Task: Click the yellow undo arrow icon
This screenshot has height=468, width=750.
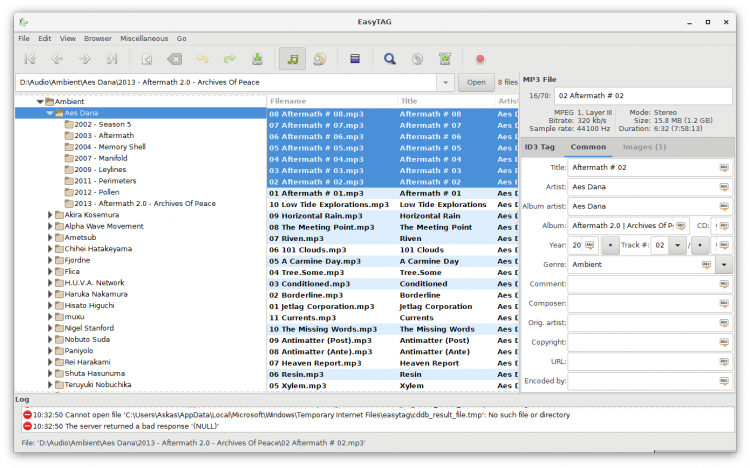Action: pyautogui.click(x=202, y=59)
